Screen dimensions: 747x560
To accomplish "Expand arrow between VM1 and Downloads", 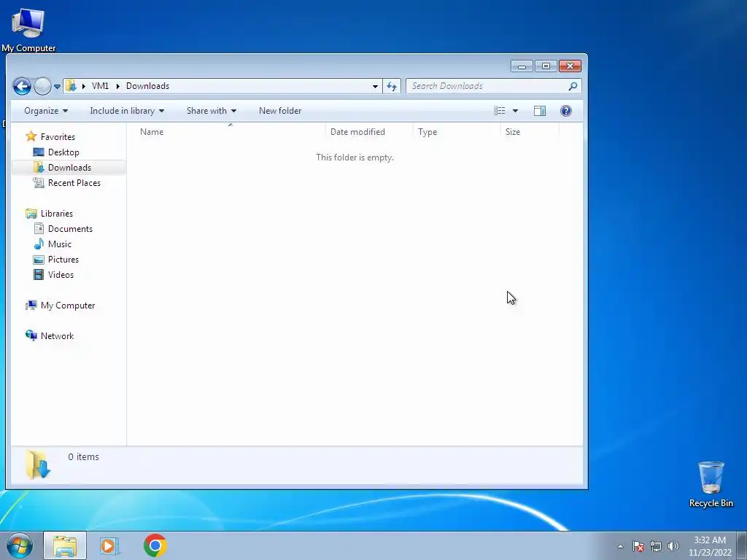I will pyautogui.click(x=117, y=86).
